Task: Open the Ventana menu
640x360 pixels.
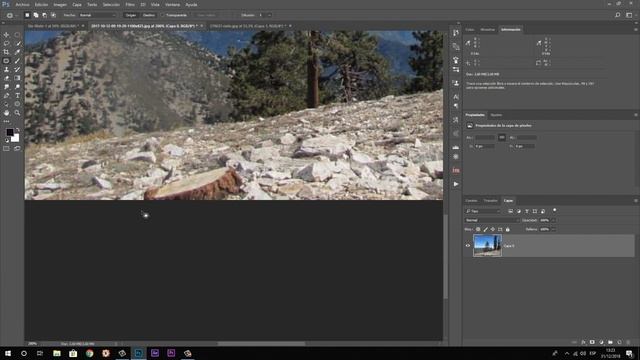Action: tap(172, 4)
